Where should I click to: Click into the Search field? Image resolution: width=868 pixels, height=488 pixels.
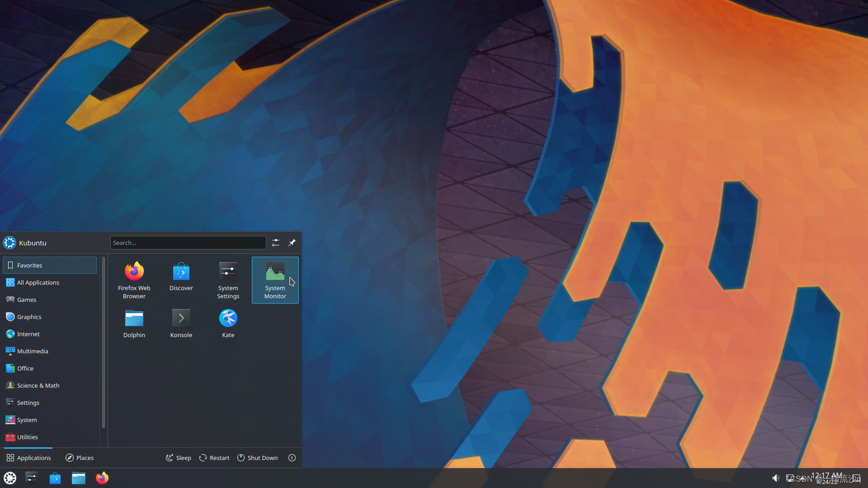[x=188, y=243]
